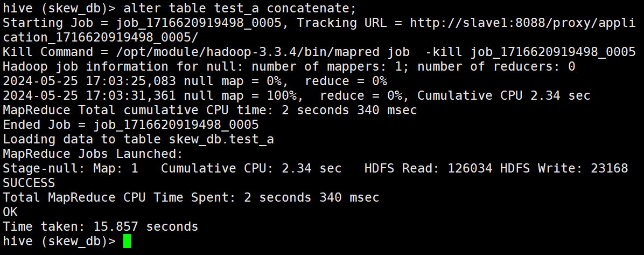Click the SUCCESS status text

29,183
